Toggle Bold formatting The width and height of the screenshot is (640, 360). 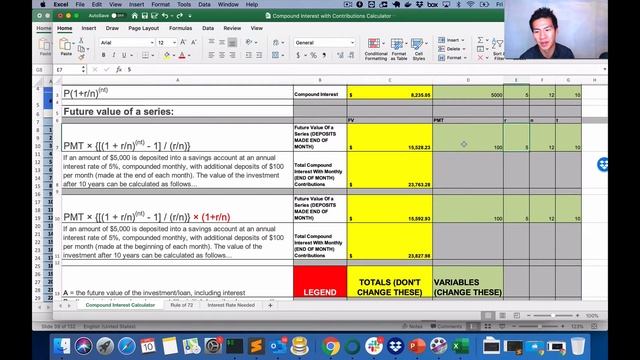pos(103,55)
